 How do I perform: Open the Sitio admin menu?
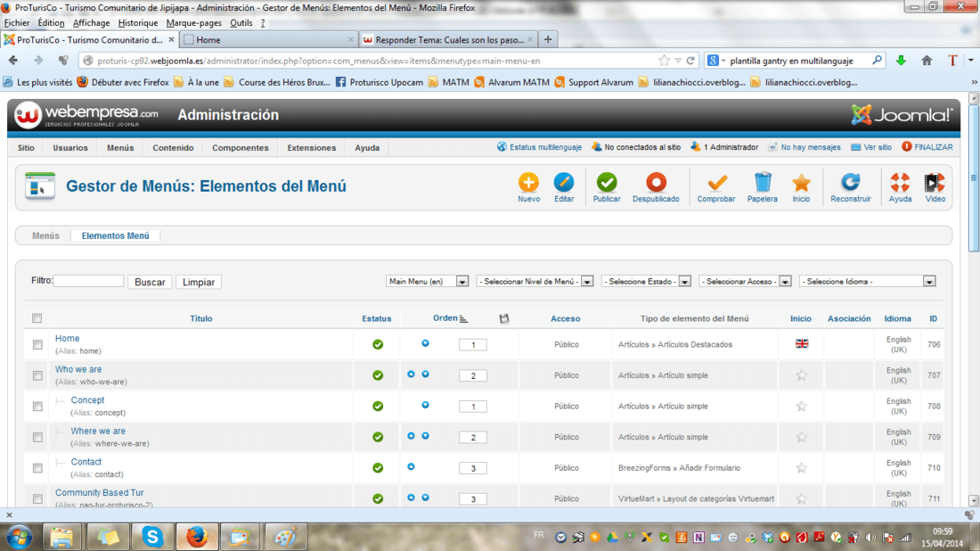[x=26, y=148]
